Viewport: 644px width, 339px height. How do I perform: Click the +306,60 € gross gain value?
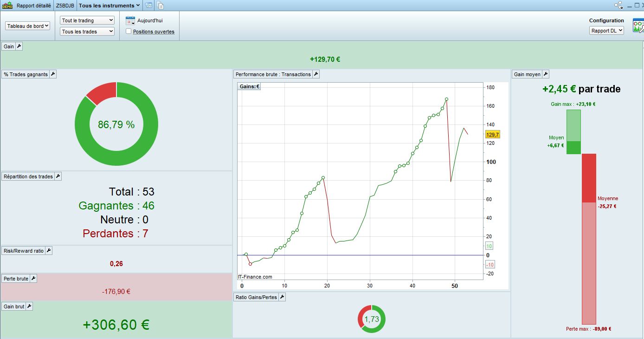point(116,325)
